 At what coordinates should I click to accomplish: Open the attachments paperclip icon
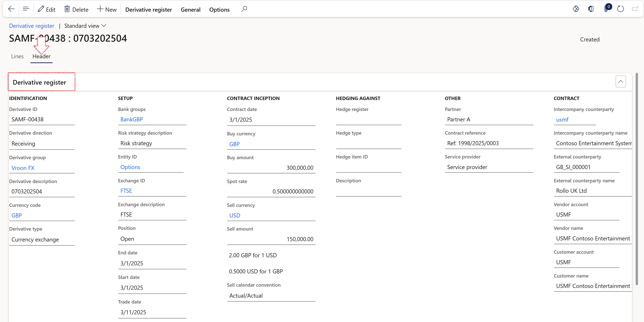[x=606, y=9]
